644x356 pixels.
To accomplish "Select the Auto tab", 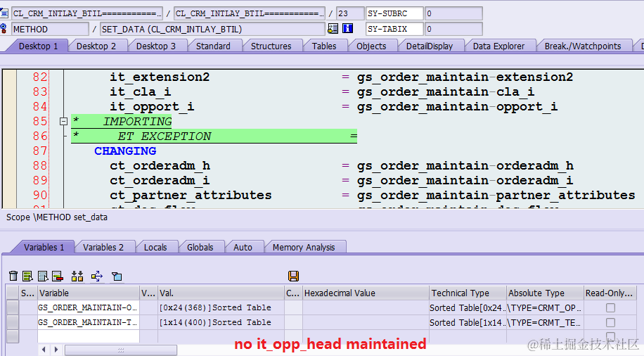I will pos(243,247).
